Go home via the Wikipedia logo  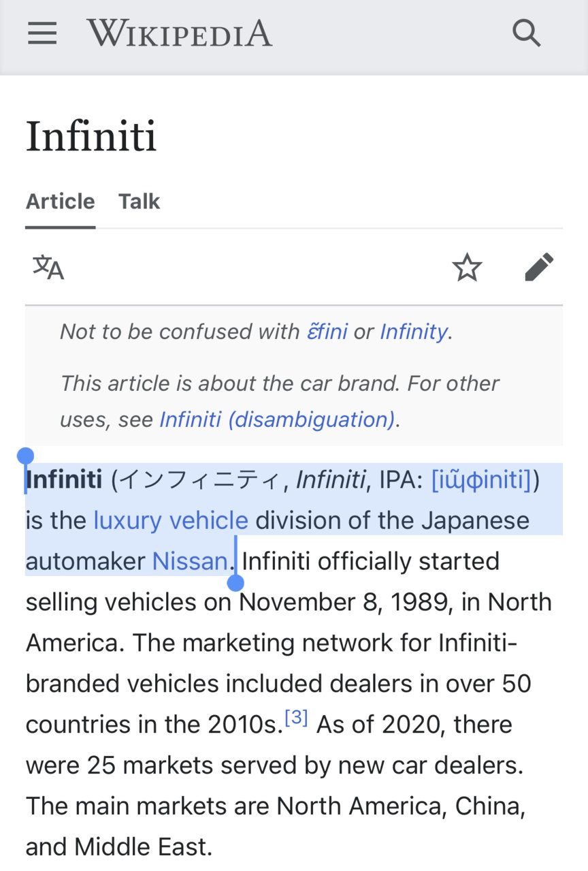pyautogui.click(x=180, y=33)
